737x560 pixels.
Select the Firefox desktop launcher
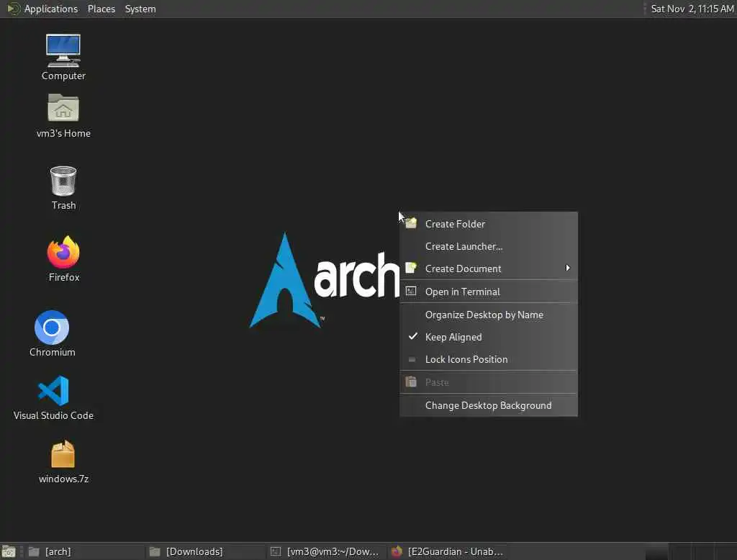(x=63, y=258)
